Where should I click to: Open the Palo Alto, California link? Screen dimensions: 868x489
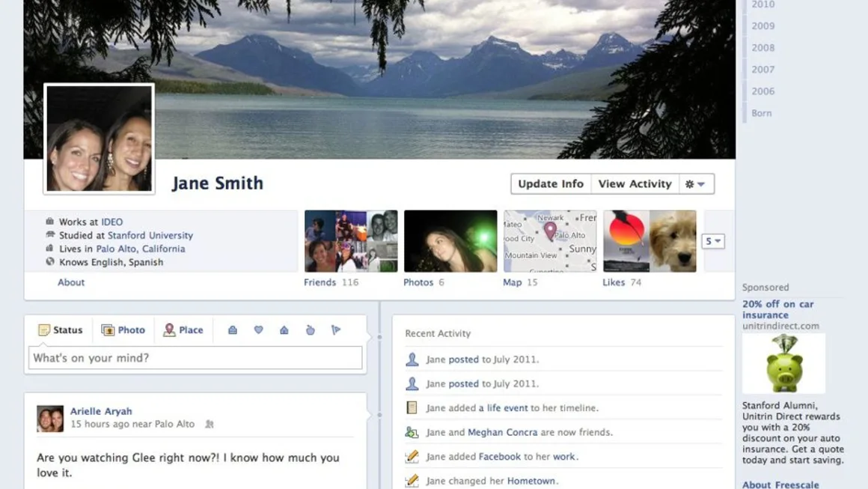[x=141, y=249]
